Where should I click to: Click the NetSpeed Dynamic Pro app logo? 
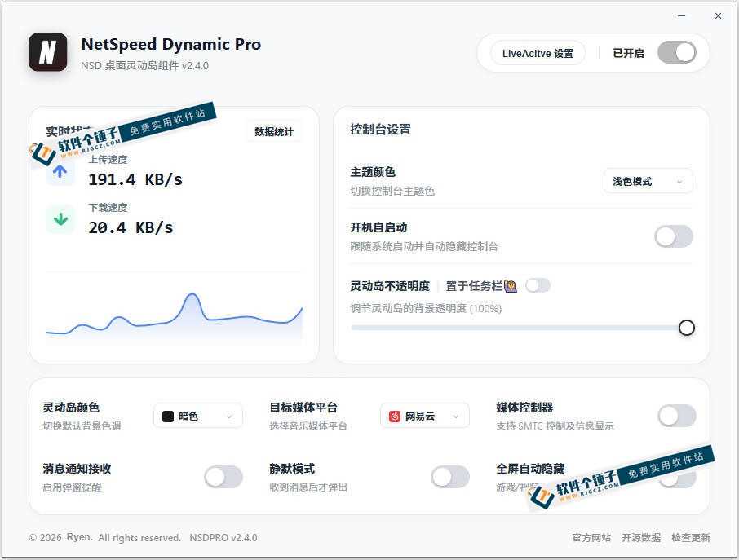pyautogui.click(x=47, y=52)
